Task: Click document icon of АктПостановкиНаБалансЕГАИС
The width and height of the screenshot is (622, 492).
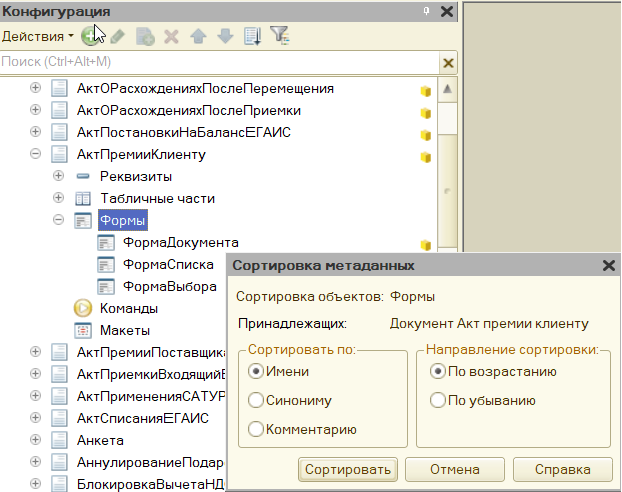Action: [59, 132]
